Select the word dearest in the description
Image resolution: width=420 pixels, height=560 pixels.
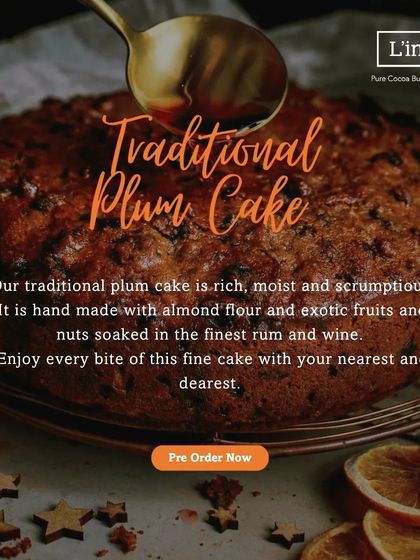click(x=209, y=383)
